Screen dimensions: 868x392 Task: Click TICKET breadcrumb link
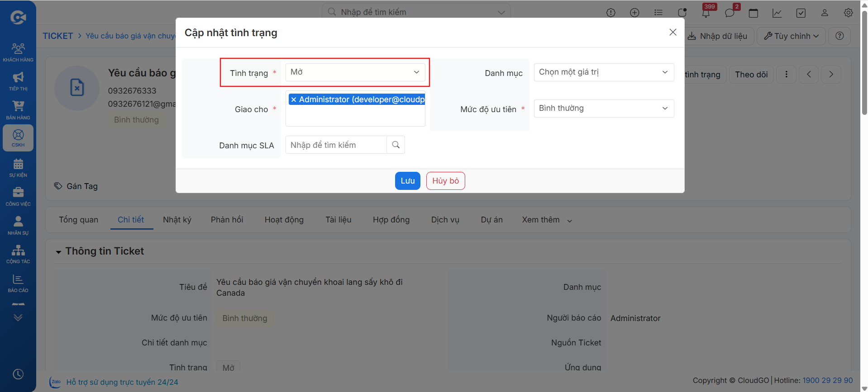58,36
